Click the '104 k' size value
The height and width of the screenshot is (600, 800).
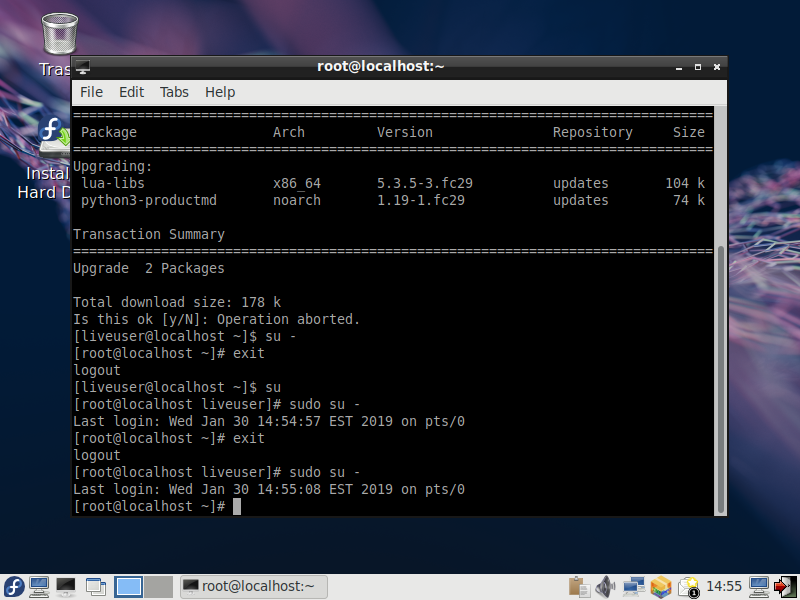pyautogui.click(x=685, y=183)
